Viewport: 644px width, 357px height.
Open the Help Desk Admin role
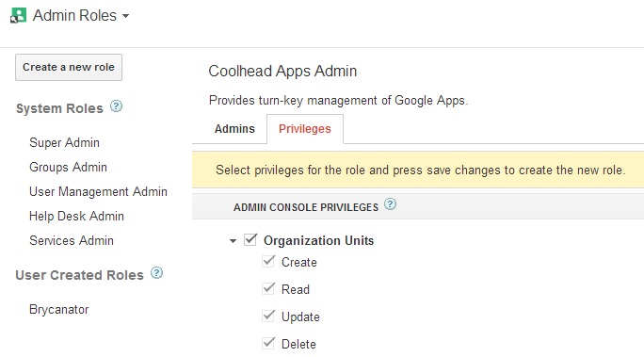coord(76,216)
